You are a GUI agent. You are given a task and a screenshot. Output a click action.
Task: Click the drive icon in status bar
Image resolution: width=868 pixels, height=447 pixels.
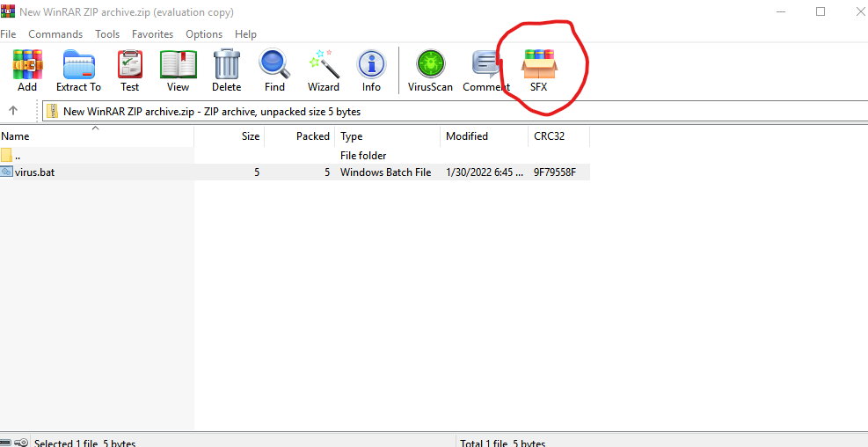(x=5, y=443)
